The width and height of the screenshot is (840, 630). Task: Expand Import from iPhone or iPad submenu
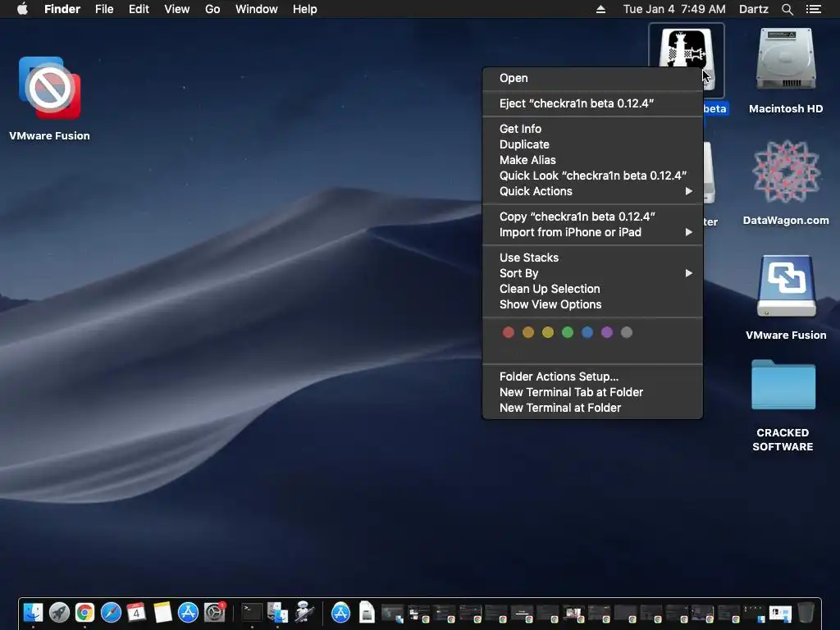point(592,232)
